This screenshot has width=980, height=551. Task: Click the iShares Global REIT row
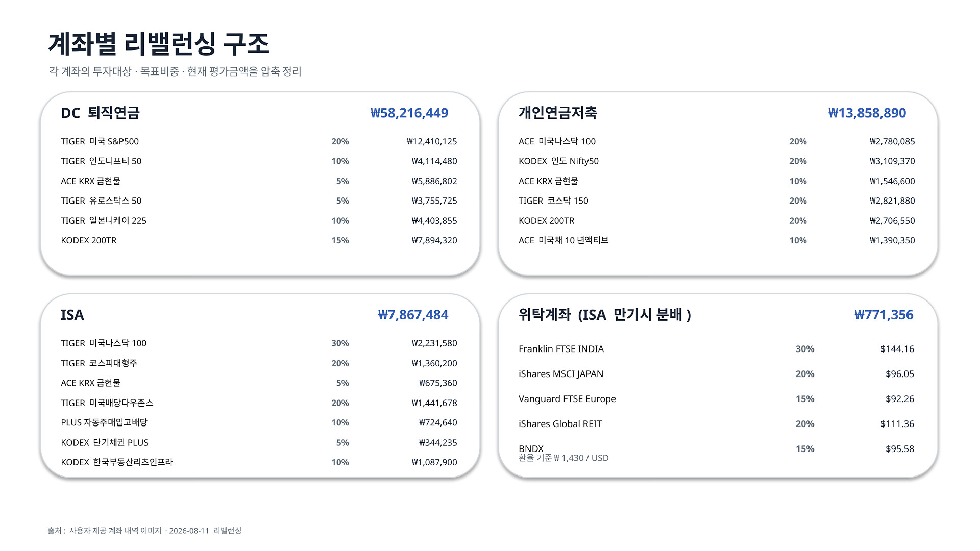717,424
